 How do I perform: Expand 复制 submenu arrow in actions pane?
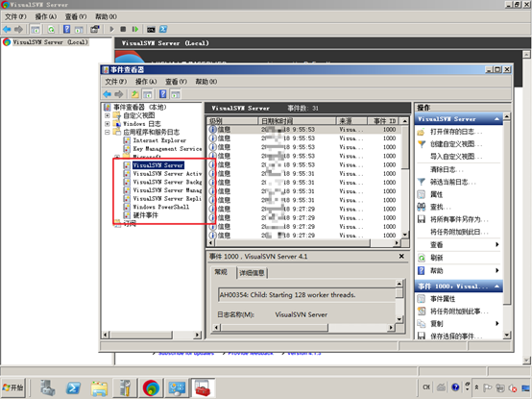tap(497, 323)
